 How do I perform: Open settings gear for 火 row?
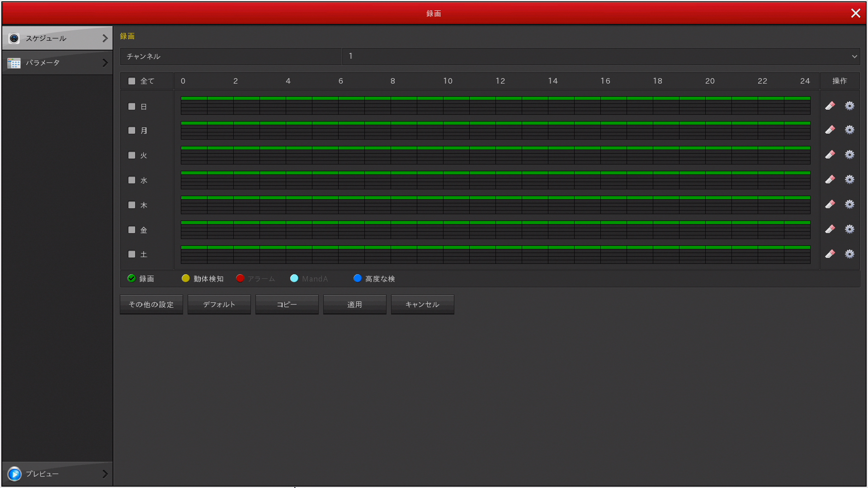[x=850, y=155]
